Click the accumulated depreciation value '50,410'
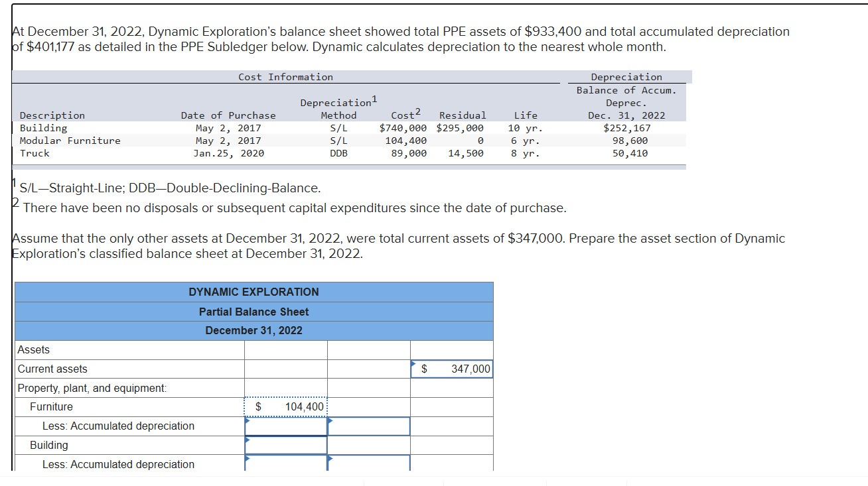Screen dimensions: 868x486 630,153
